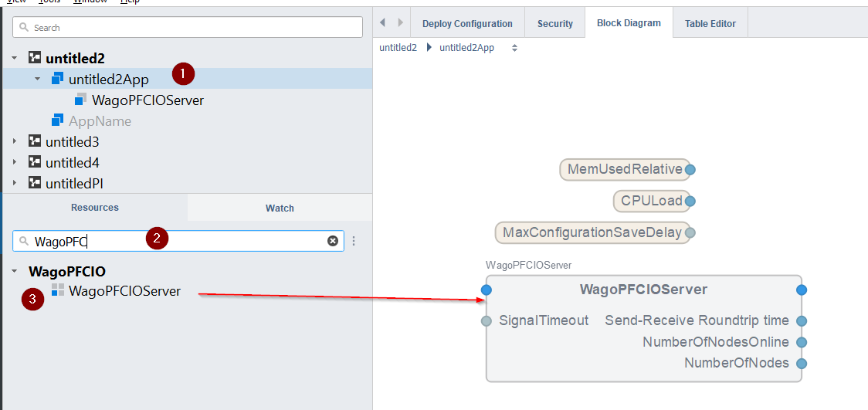Image resolution: width=868 pixels, height=410 pixels.
Task: Click the WagoPFCIOServer icon under untitled2App
Action: 81,100
